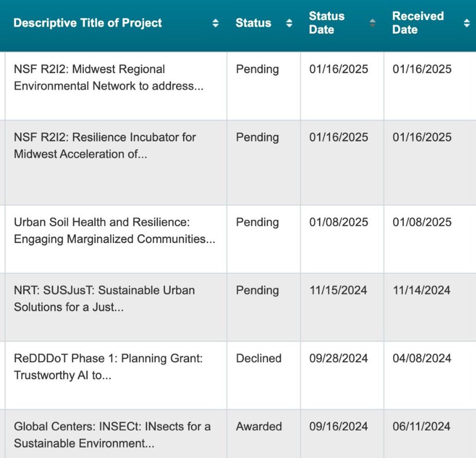
Task: Click sort arrows icon beside Descriptive Title of Project
Action: point(215,23)
